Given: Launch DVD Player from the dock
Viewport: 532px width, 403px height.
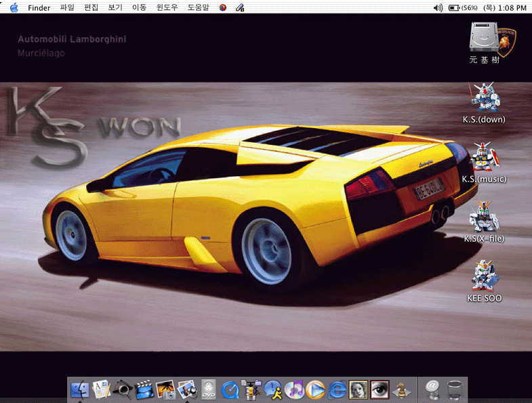Looking at the screenshot, I should [209, 389].
